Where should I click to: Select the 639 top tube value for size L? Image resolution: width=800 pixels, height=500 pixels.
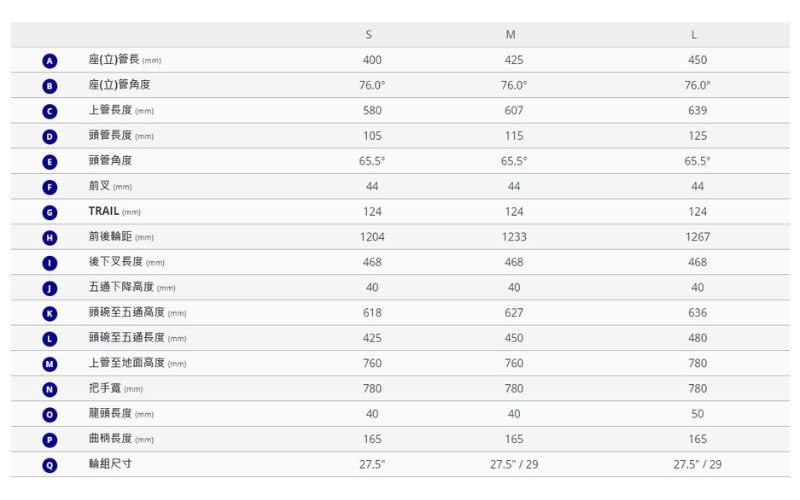[697, 110]
